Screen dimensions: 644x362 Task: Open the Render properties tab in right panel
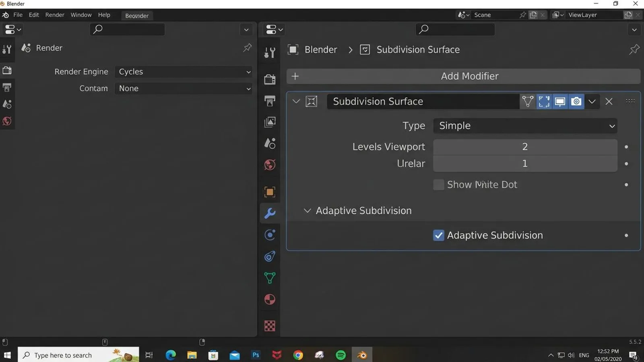pyautogui.click(x=270, y=79)
